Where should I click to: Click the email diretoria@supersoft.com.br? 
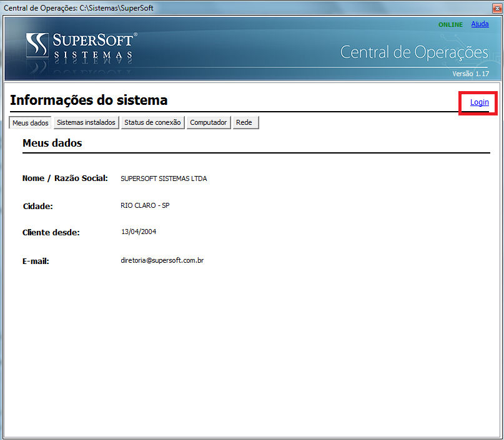point(162,260)
